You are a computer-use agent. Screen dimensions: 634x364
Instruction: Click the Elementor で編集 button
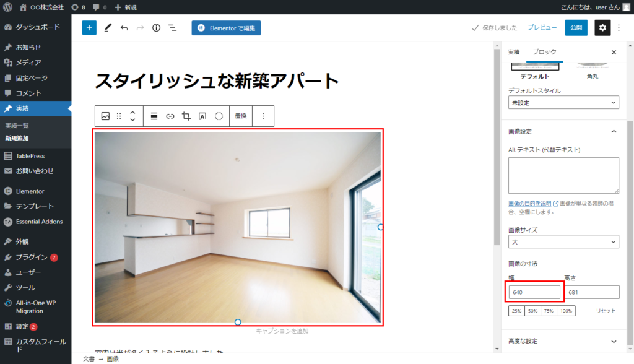[226, 28]
